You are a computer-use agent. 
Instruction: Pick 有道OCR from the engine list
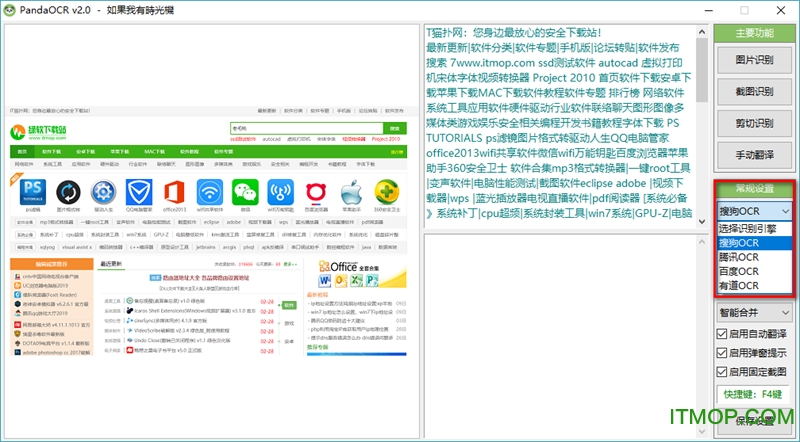tap(754, 286)
